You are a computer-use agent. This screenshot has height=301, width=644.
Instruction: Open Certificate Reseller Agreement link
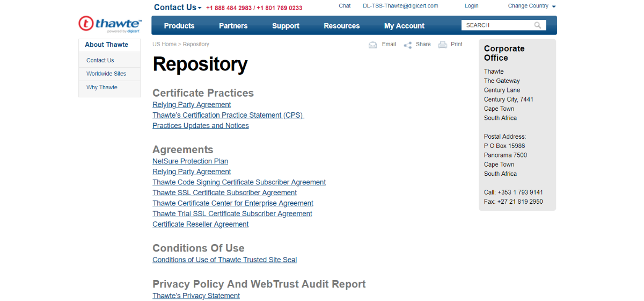tap(200, 224)
